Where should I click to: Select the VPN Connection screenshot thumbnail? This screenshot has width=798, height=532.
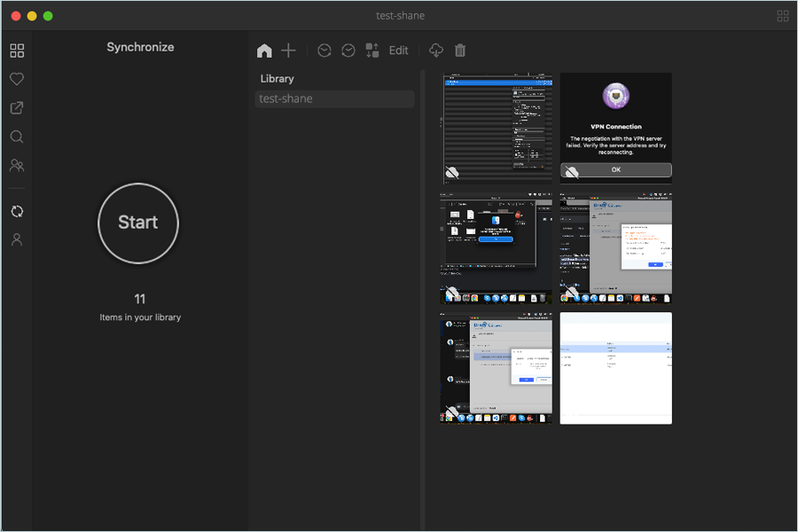click(616, 128)
